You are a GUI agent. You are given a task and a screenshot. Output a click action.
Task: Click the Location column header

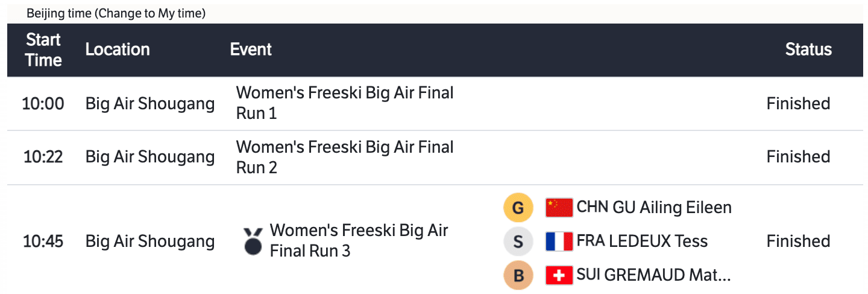pyautogui.click(x=118, y=50)
